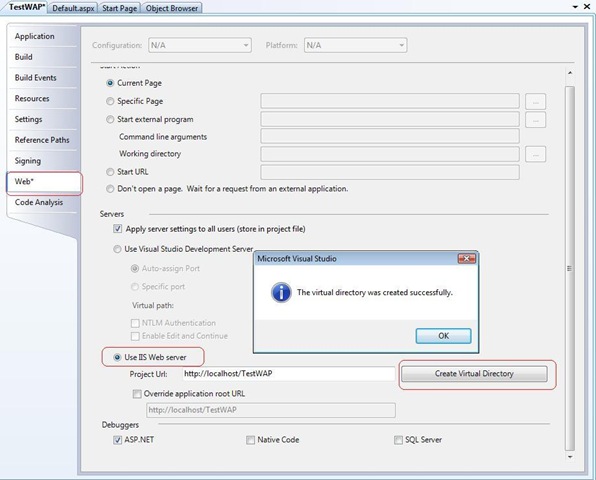
Task: Open the Code Analysis tab
Action: click(x=43, y=202)
